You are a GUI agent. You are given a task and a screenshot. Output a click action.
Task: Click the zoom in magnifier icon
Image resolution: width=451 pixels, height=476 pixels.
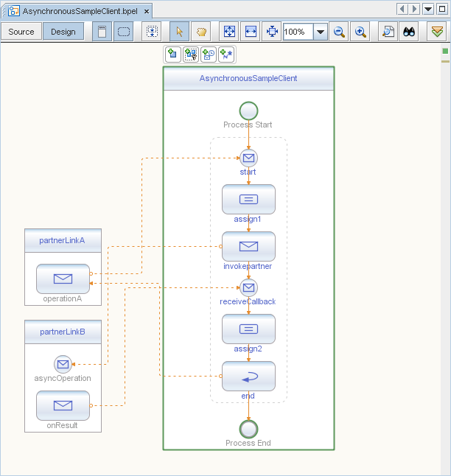point(360,32)
